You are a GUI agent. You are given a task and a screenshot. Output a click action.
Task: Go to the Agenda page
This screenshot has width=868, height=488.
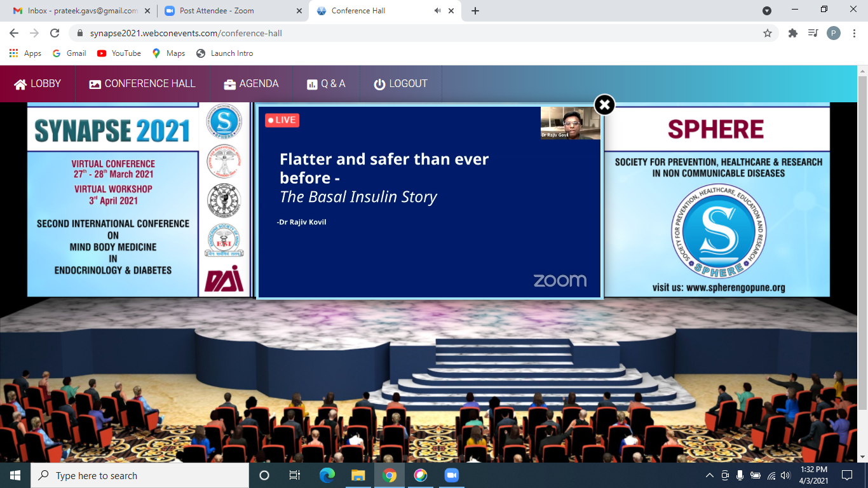[x=251, y=84]
